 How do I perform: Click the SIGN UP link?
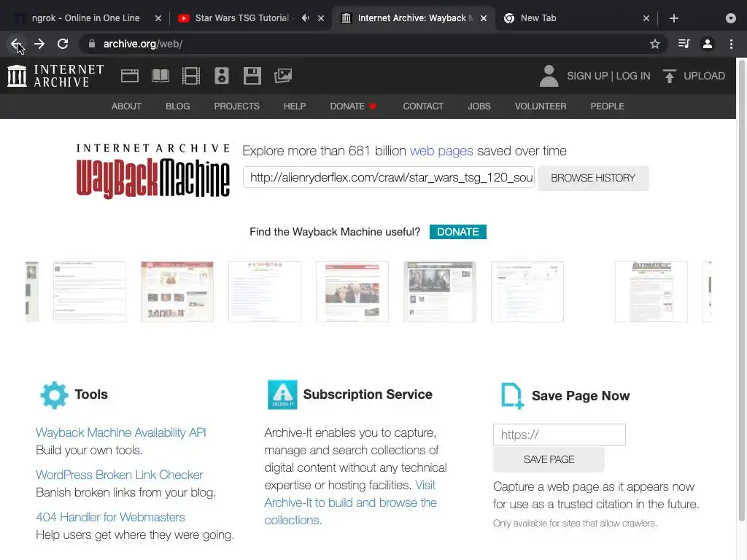[x=587, y=76]
